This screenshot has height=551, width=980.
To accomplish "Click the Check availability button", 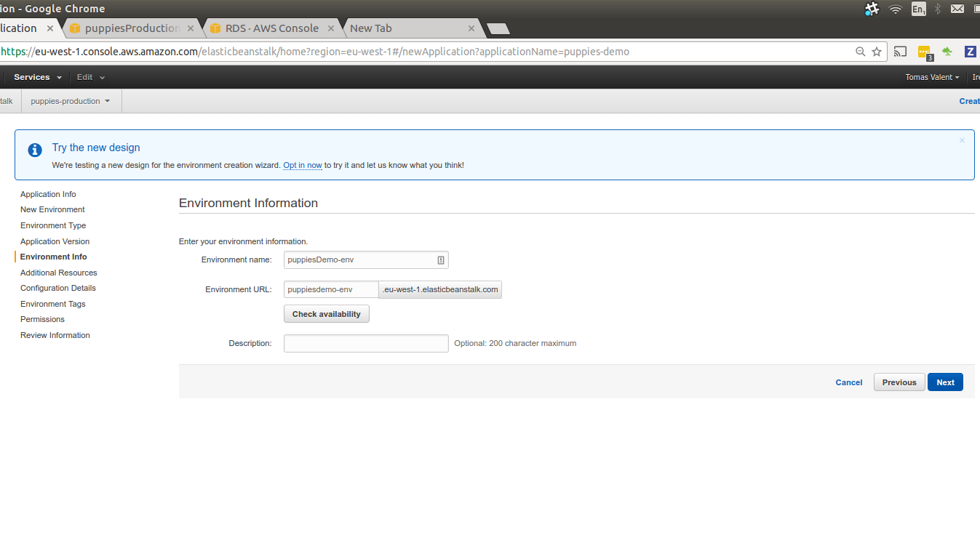I will pos(327,314).
